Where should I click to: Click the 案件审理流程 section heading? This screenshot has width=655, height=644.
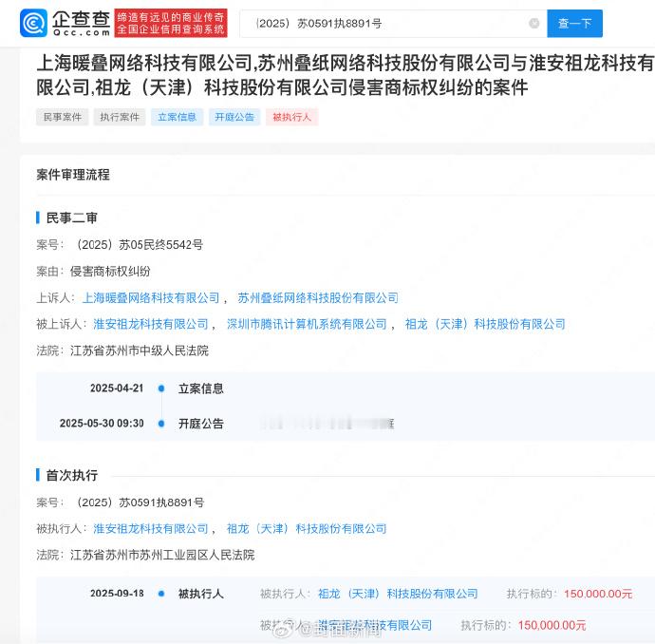tap(73, 175)
